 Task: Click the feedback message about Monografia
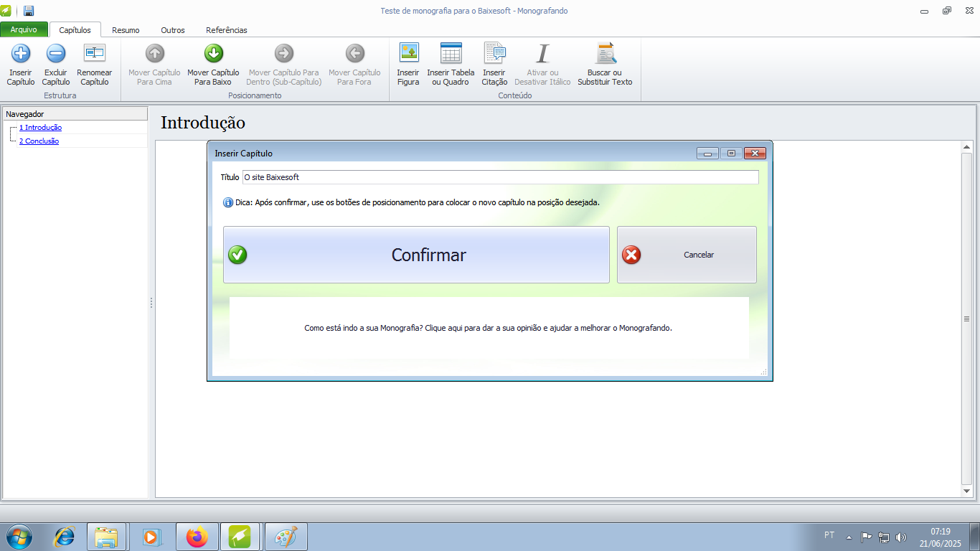coord(488,328)
